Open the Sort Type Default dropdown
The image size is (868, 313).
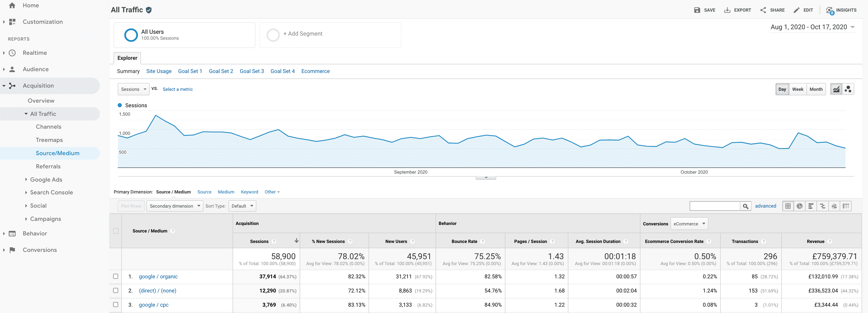[242, 206]
